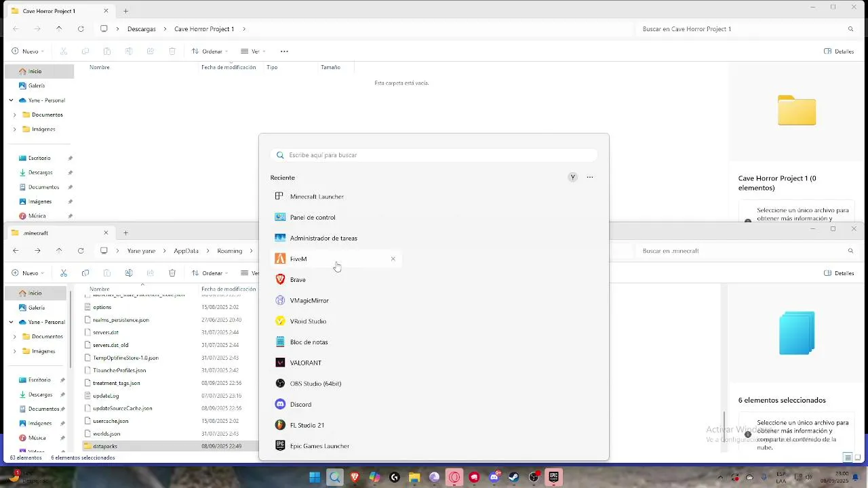Open Discord from the taskbar

[x=494, y=477]
